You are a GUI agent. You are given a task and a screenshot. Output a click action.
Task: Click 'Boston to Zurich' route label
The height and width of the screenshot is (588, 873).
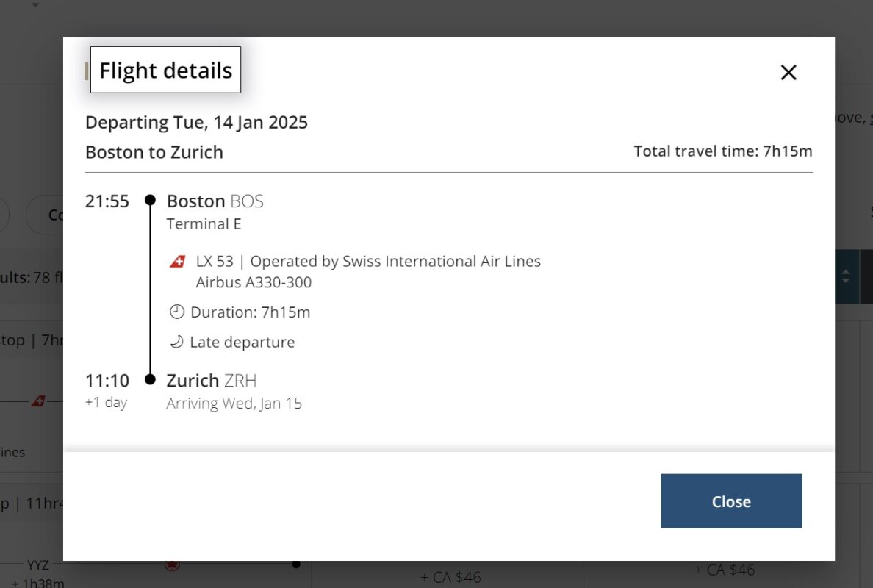154,152
